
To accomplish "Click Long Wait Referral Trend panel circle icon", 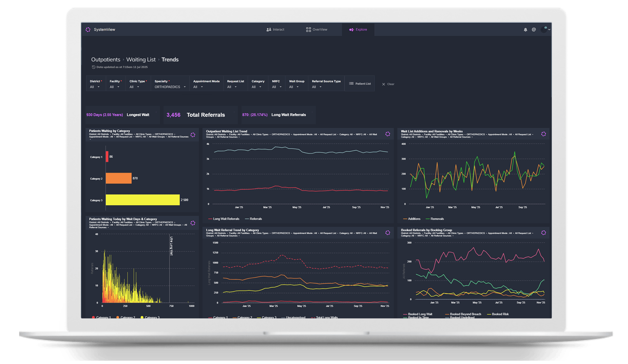I will click(388, 233).
